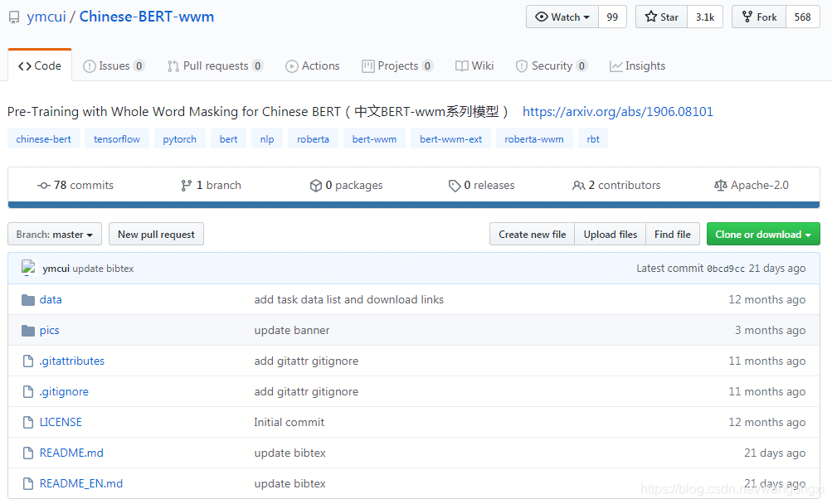Select the bert-wwm topic tag
Screen dimensions: 832x504
374,139
